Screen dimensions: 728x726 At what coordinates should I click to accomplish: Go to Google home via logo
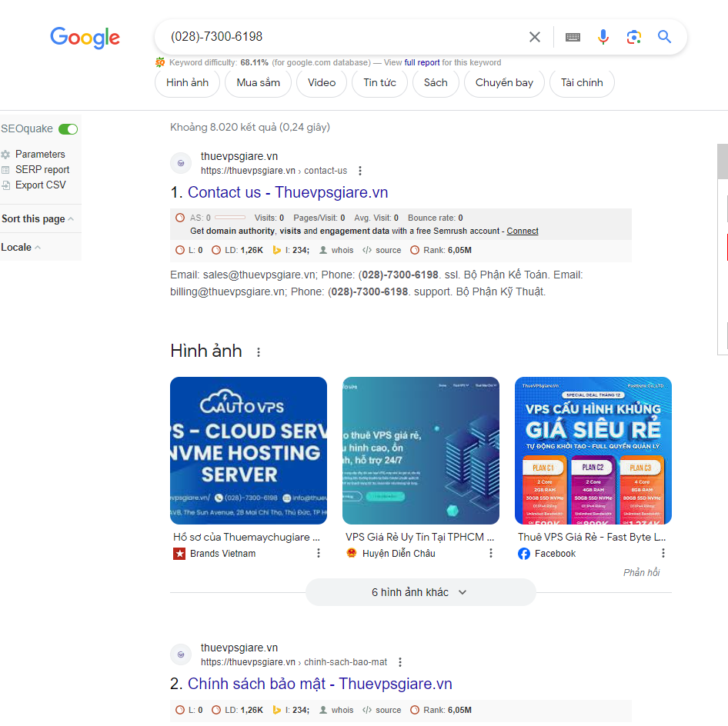[x=85, y=38]
